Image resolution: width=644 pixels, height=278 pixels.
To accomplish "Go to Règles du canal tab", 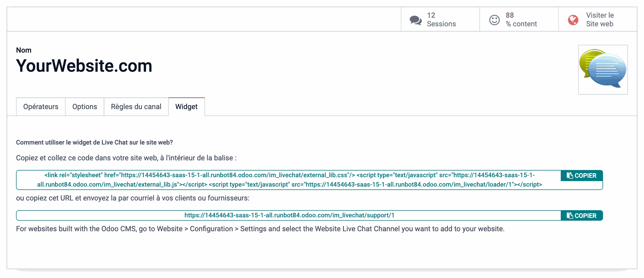I will tap(136, 107).
